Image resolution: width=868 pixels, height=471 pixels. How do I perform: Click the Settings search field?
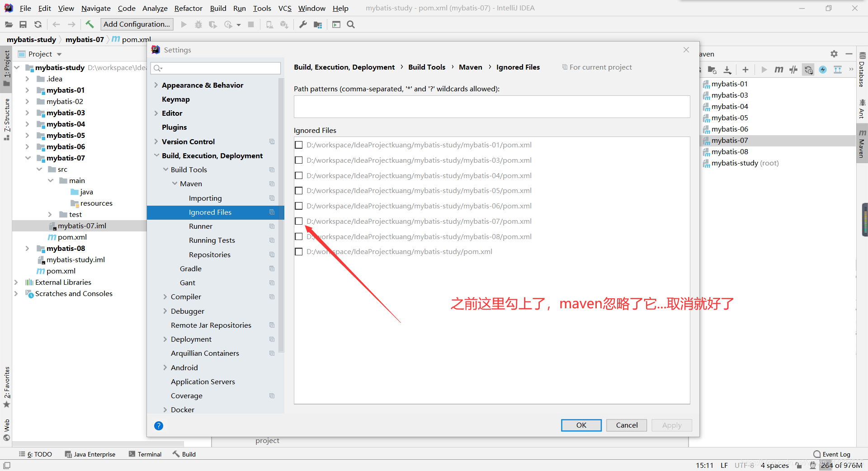216,68
